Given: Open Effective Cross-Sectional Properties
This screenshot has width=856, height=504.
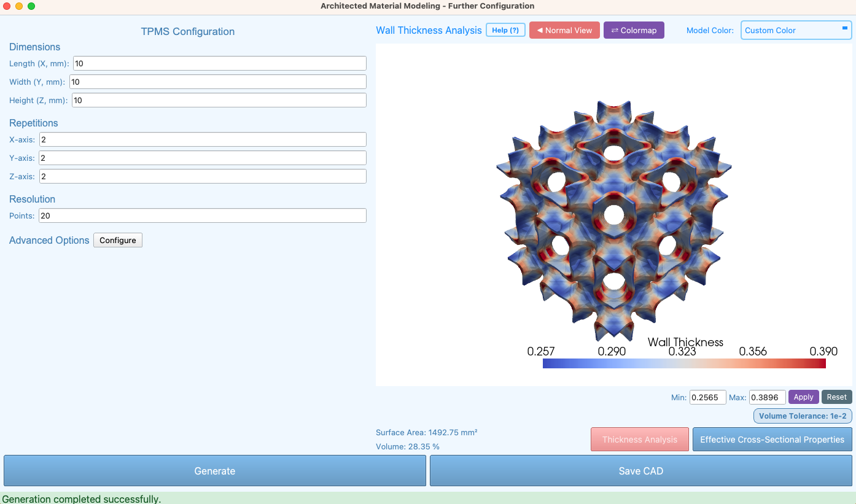Looking at the screenshot, I should [772, 440].
